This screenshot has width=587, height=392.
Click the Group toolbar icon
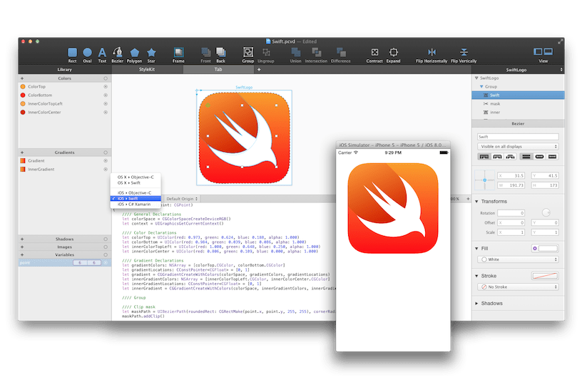coord(247,55)
